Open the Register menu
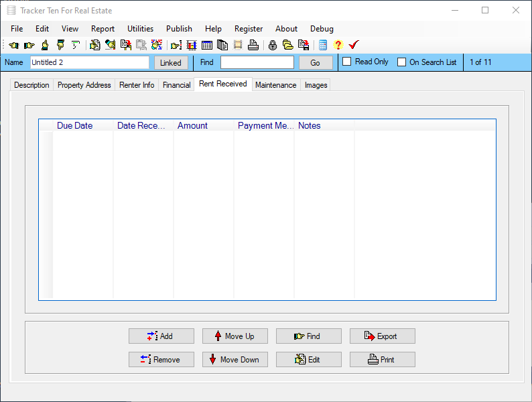532x402 pixels. click(x=249, y=29)
